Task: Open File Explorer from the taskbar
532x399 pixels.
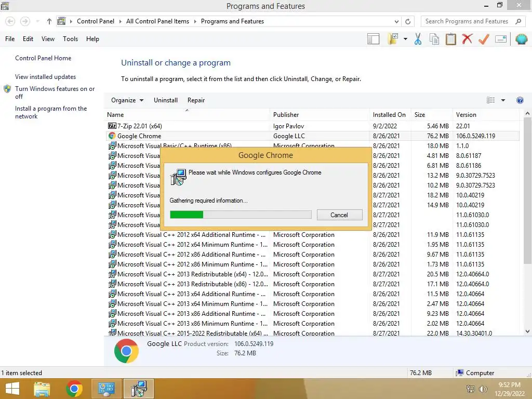Action: tap(42, 389)
